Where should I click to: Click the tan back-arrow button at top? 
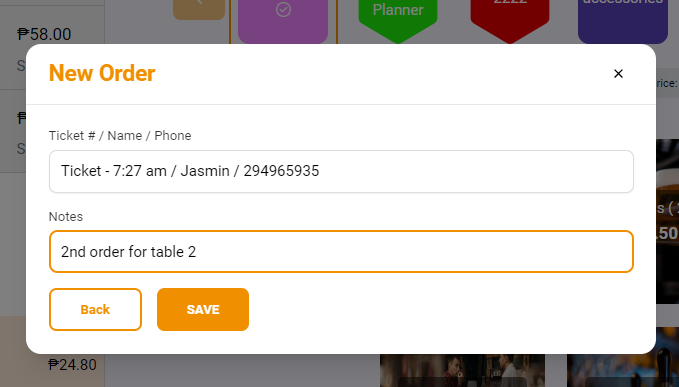(x=199, y=9)
